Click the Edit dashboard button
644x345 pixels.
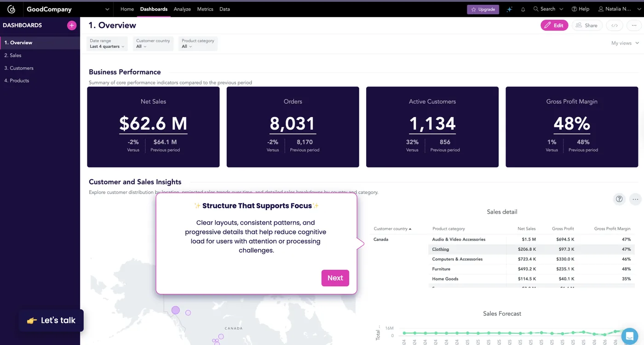click(554, 26)
